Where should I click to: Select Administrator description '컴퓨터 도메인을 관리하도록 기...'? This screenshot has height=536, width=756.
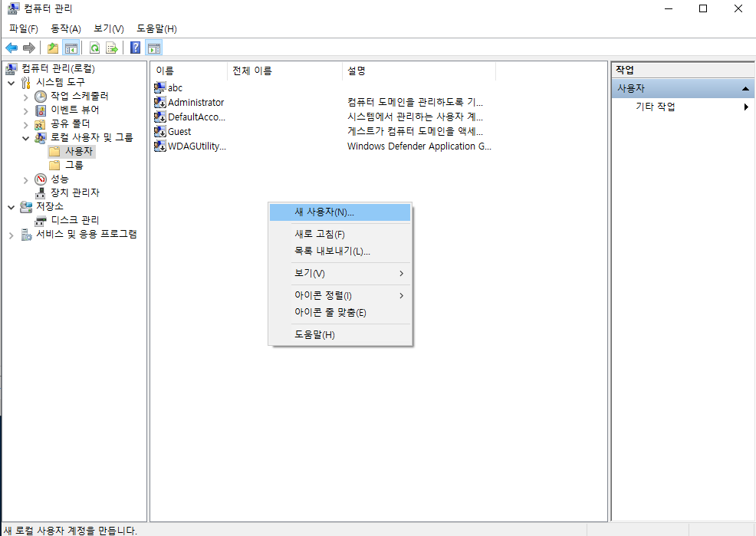pos(415,102)
